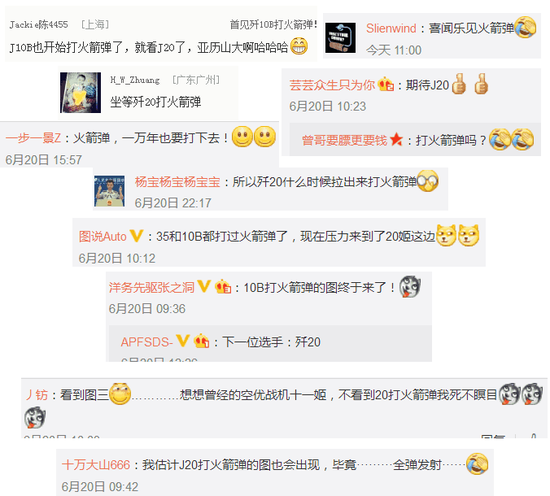
Task: Click the membership crown icon beside 芸芸众生只为你
Action: (385, 84)
